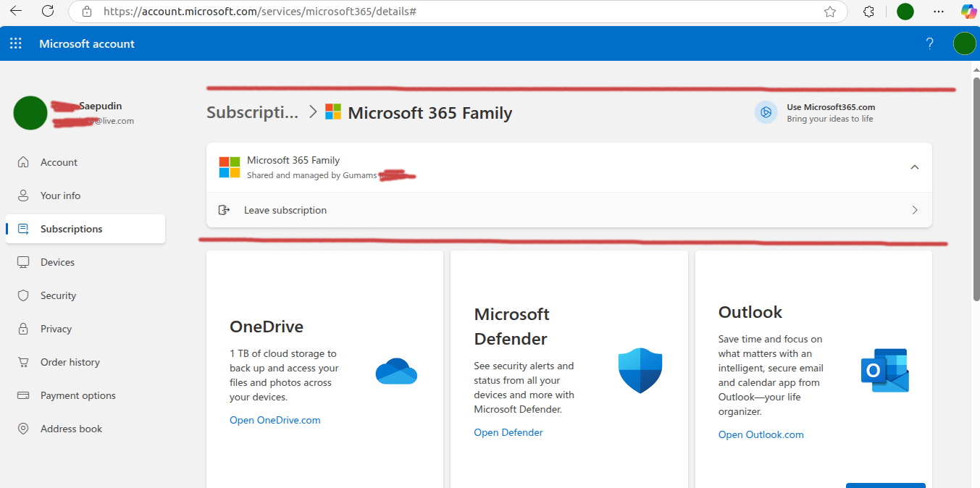Bookmark page with star icon
The width and height of the screenshot is (980, 488).
click(830, 12)
